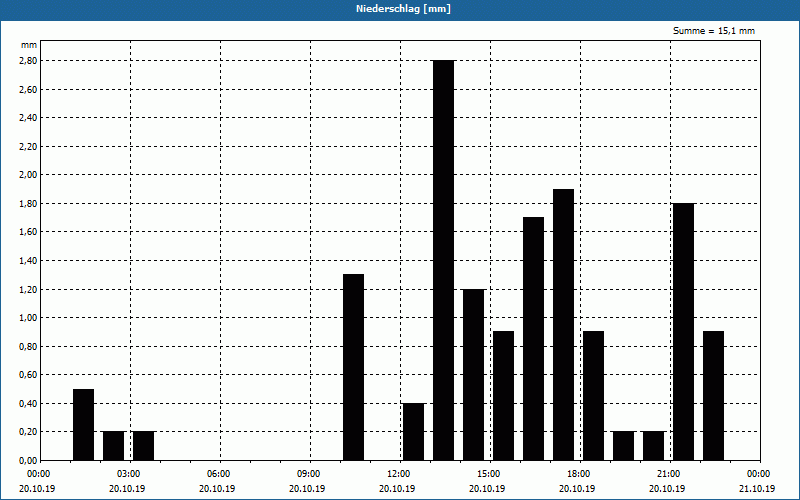Click the 20.10.19 date under 06:00
The width and height of the screenshot is (800, 500).
[x=217, y=488]
